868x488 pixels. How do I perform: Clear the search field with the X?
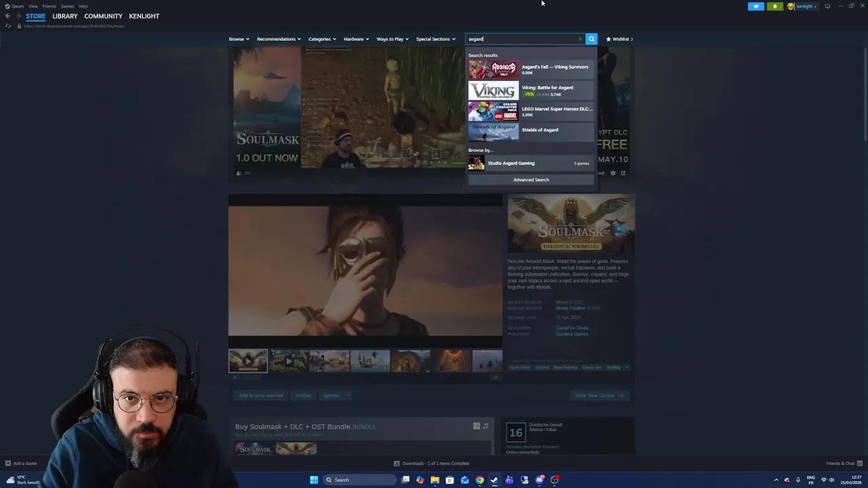[x=580, y=39]
